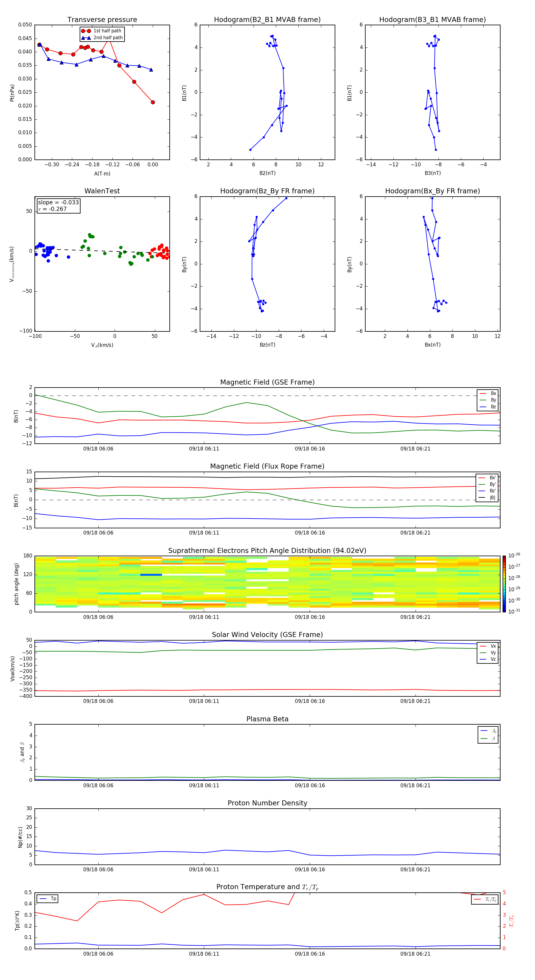Click the B2(nT) x-axis label

tap(267, 173)
